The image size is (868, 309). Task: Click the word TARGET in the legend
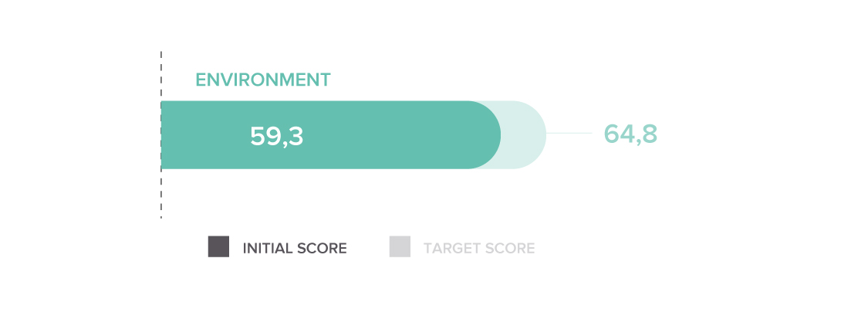tap(449, 248)
